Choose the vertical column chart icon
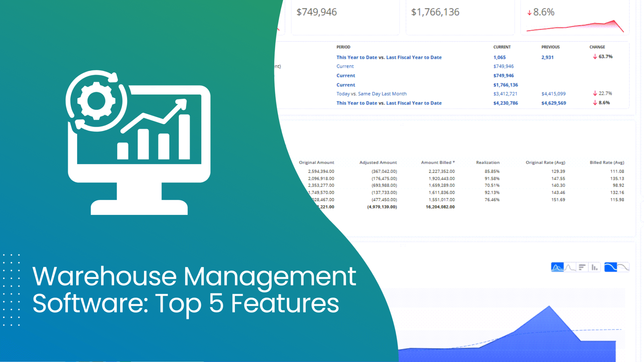Image resolution: width=644 pixels, height=362 pixels. tap(594, 267)
